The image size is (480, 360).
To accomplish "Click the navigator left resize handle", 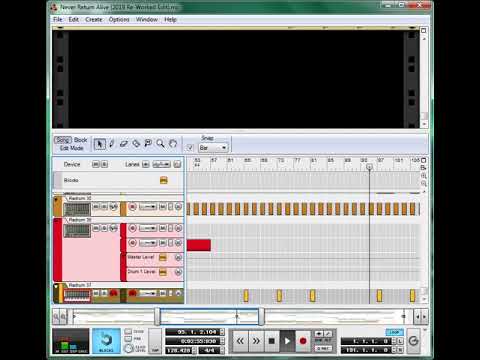I will pyautogui.click(x=157, y=316).
